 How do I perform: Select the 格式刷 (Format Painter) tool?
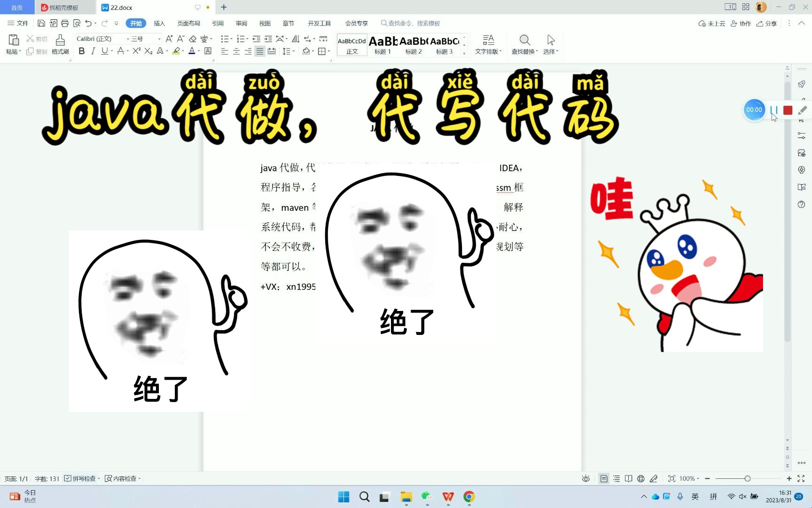60,46
